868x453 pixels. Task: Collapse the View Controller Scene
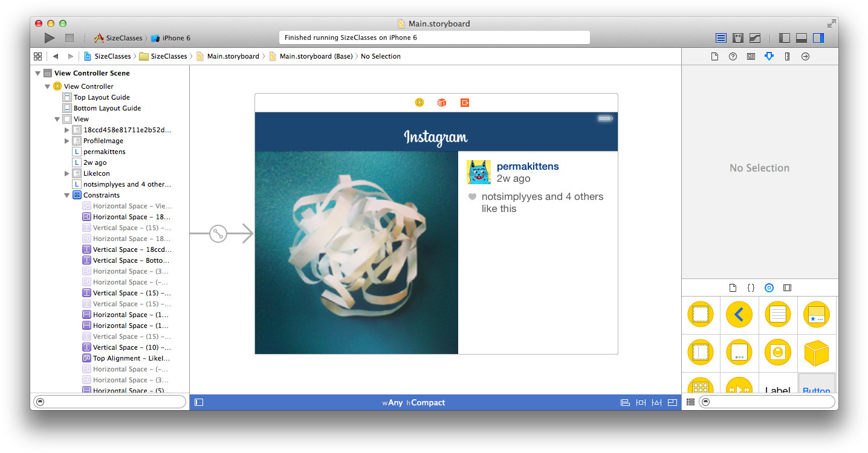(38, 73)
